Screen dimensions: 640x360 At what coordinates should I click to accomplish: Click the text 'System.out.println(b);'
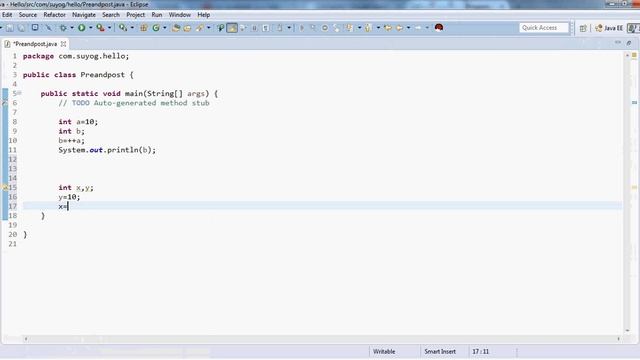107,150
